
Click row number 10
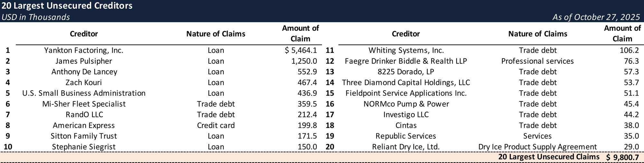(x=8, y=147)
